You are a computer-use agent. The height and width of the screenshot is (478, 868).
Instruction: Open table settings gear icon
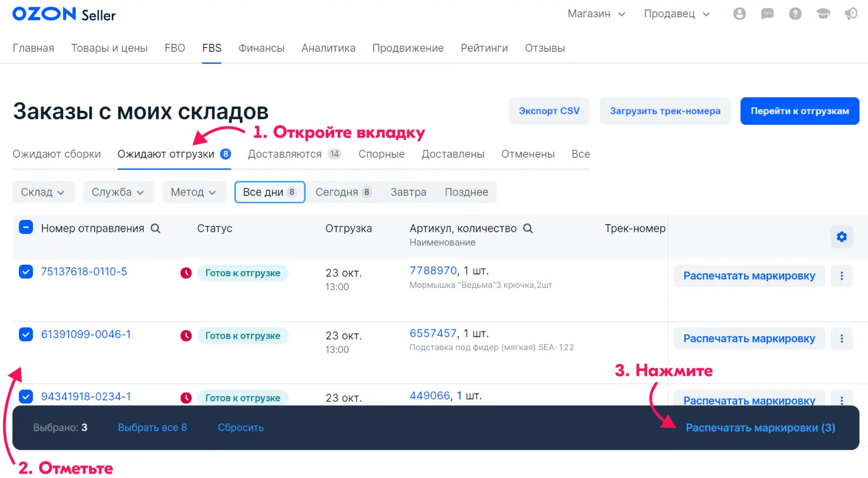click(x=842, y=237)
